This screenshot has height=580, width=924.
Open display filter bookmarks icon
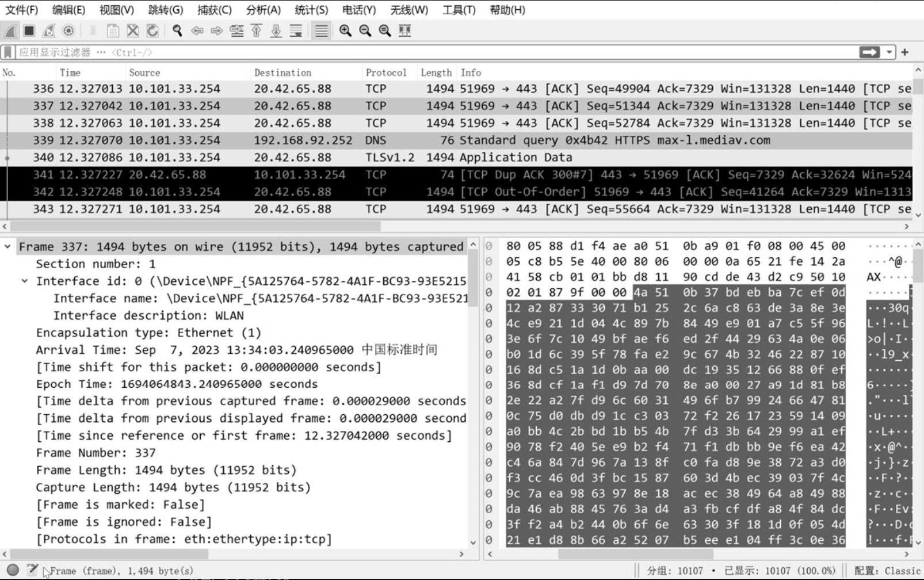click(7, 52)
